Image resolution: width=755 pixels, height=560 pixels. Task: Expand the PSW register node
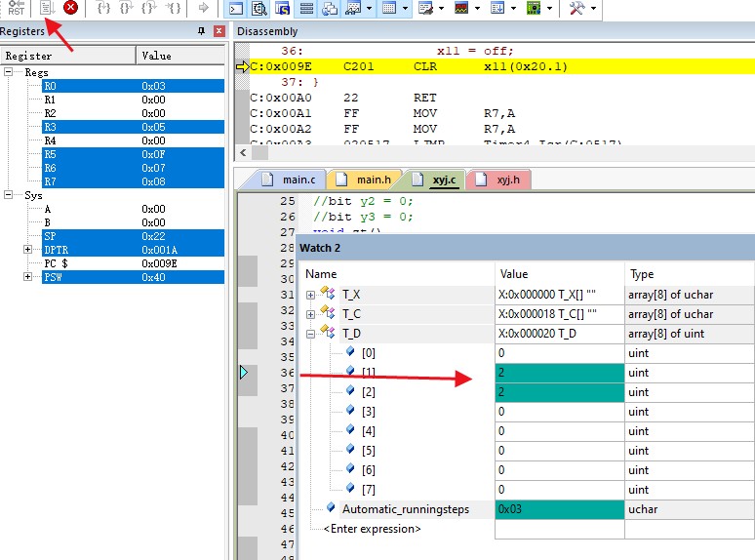(x=27, y=277)
